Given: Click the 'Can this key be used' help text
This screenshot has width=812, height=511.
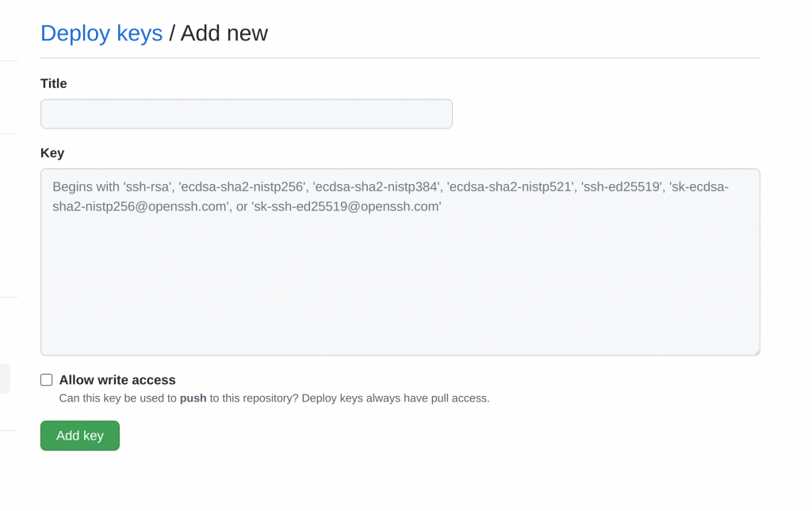Looking at the screenshot, I should pos(117,398).
